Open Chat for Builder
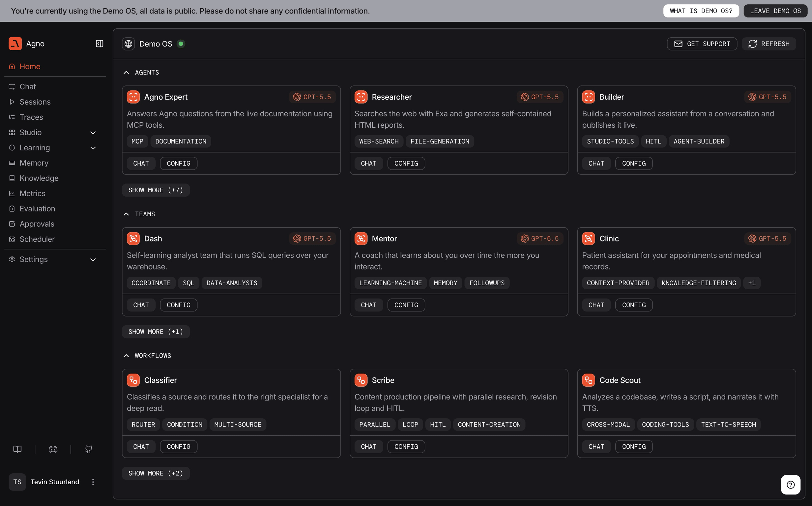The height and width of the screenshot is (506, 812). click(x=596, y=163)
